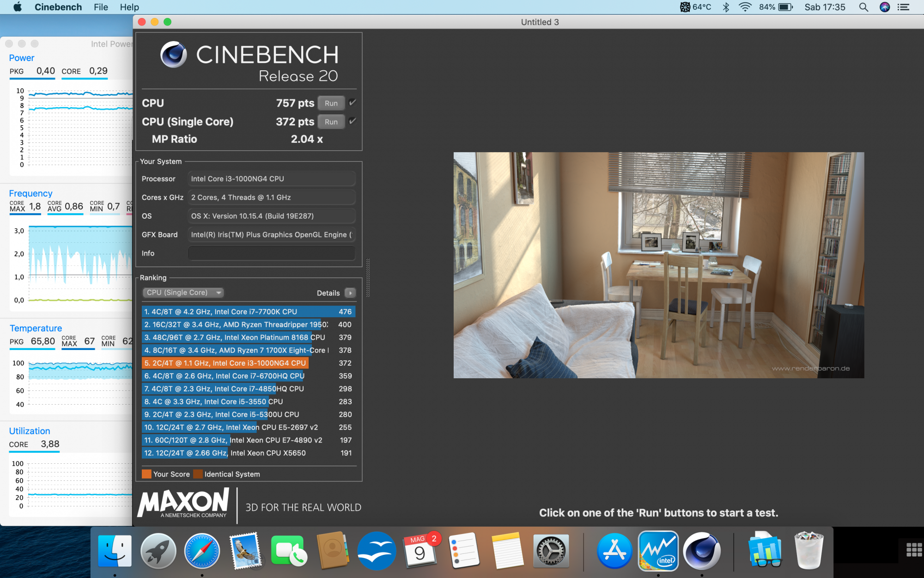Expand ranking Details arrow button

point(351,293)
